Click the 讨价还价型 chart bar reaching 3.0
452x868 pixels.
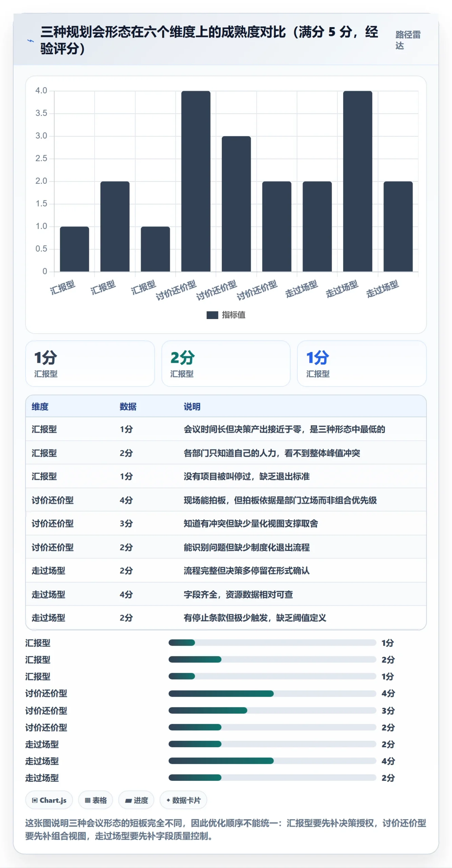click(236, 204)
